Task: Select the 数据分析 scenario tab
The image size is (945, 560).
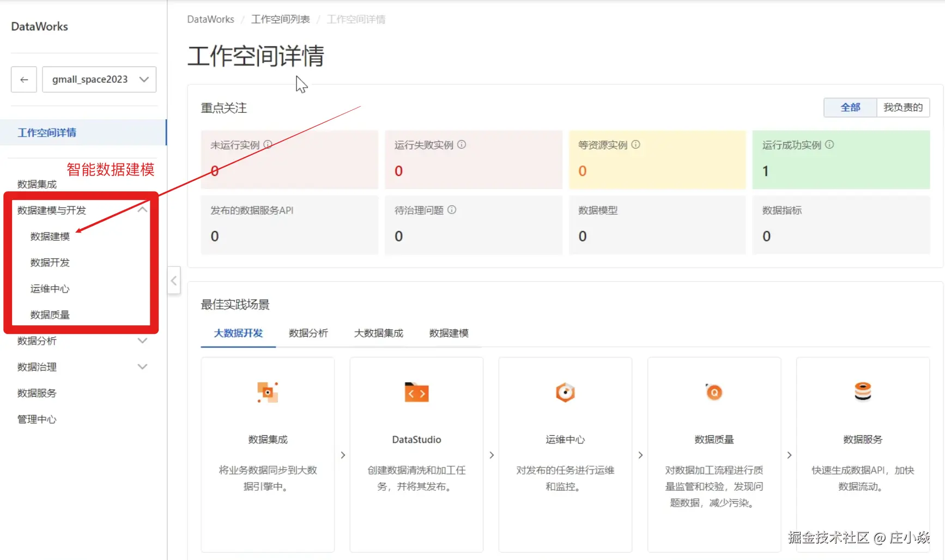Action: (308, 333)
